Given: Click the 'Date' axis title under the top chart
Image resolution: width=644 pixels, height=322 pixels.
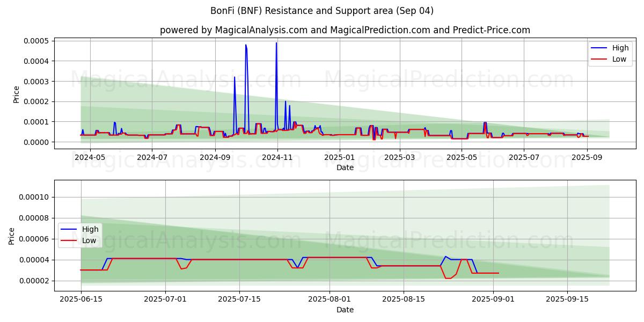Looking at the screenshot, I should [345, 167].
